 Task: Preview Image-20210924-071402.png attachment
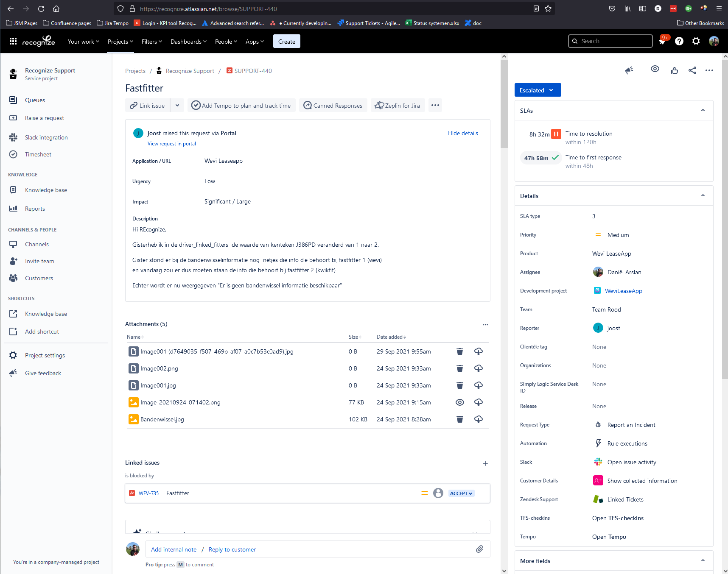click(459, 402)
